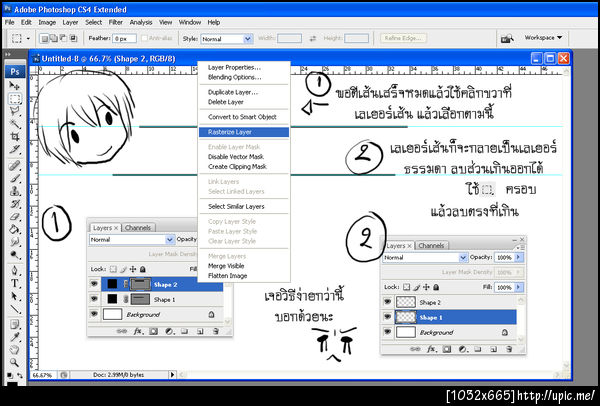Select the Polygonal Lasso tool
The height and width of the screenshot is (406, 600).
(15, 111)
